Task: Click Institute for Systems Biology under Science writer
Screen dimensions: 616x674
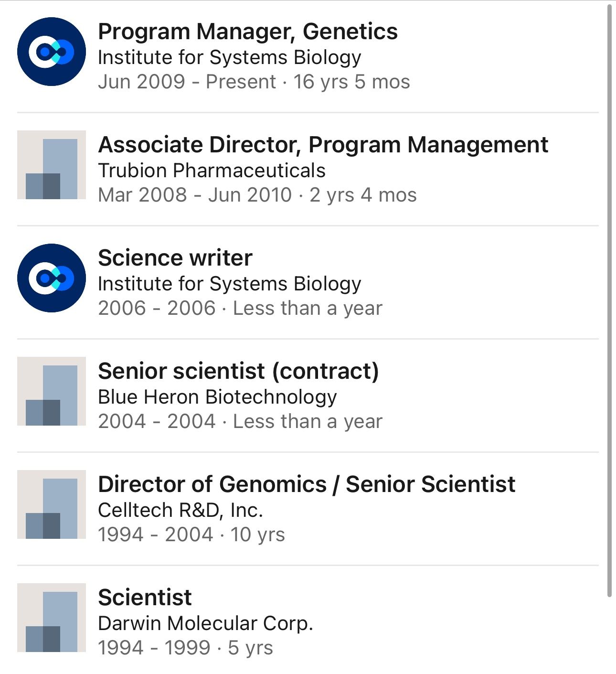Action: click(229, 284)
